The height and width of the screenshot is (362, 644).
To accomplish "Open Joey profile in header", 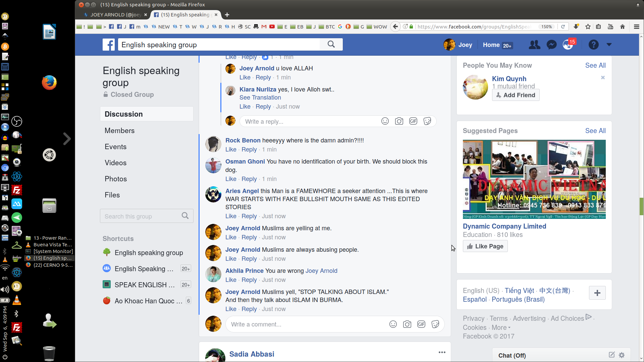I will (x=458, y=45).
